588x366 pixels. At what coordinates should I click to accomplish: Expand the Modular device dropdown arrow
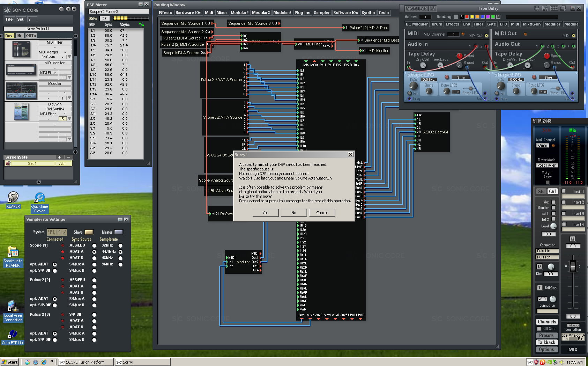pyautogui.click(x=69, y=98)
